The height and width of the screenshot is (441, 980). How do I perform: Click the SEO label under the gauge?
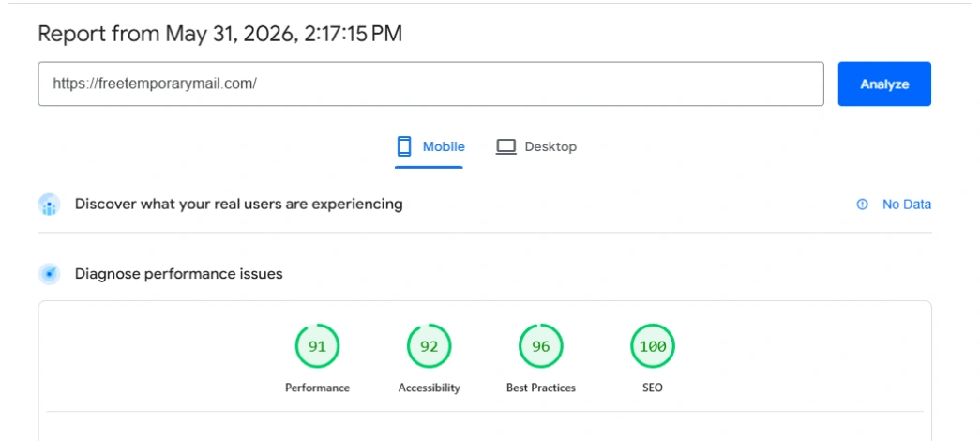(653, 388)
